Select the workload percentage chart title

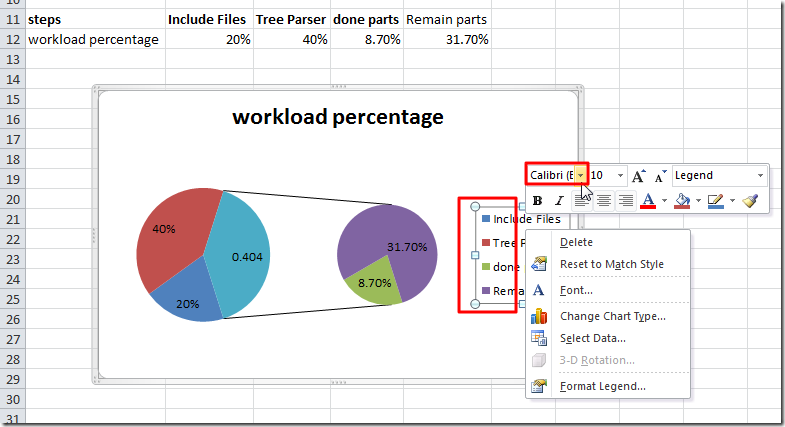click(x=338, y=117)
